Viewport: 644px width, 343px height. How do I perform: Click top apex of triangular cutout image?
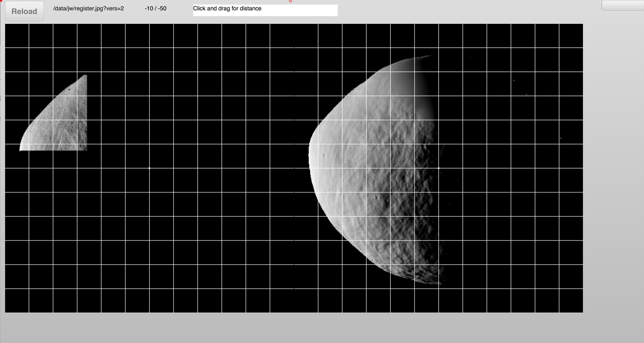coord(86,75)
